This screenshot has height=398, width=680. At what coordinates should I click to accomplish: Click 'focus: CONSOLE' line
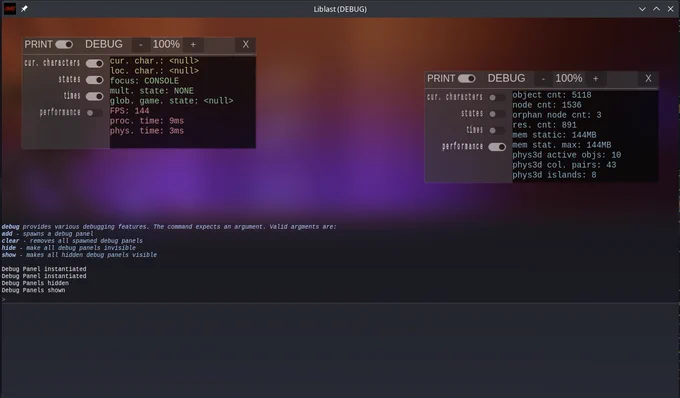pos(144,81)
